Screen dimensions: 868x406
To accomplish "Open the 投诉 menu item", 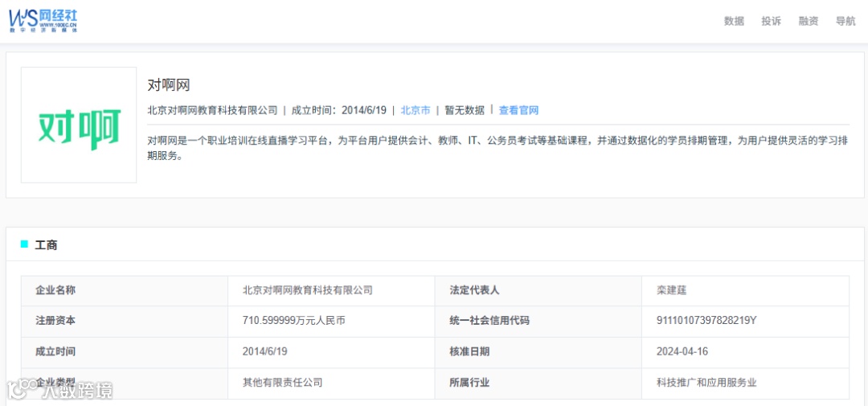I will pyautogui.click(x=771, y=21).
